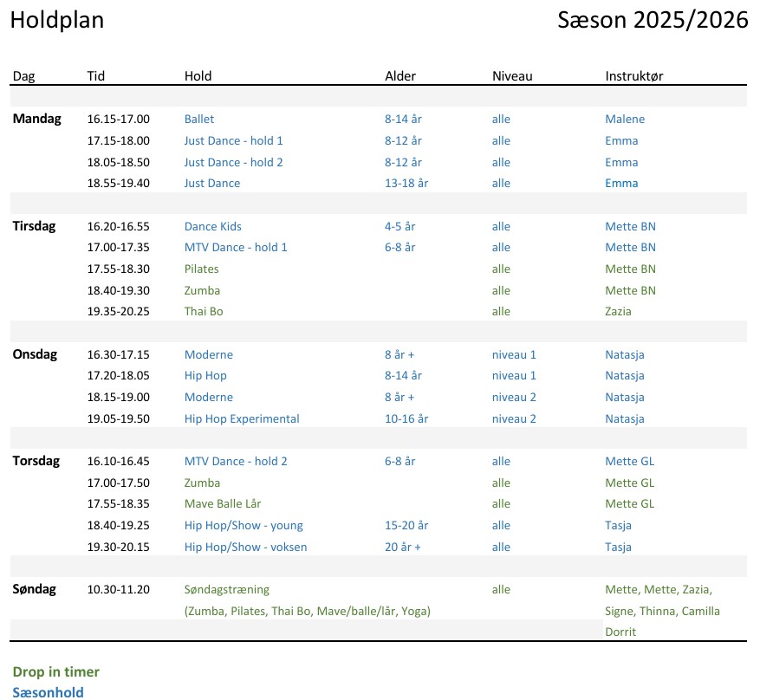This screenshot has width=760, height=700.
Task: Click the Sæson 2025/2026 heading
Action: click(653, 20)
